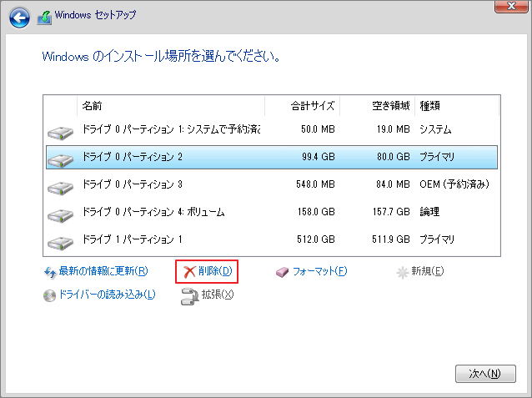Go back with the blue arrow button
Screen dimensions: 532x398
(x=19, y=17)
